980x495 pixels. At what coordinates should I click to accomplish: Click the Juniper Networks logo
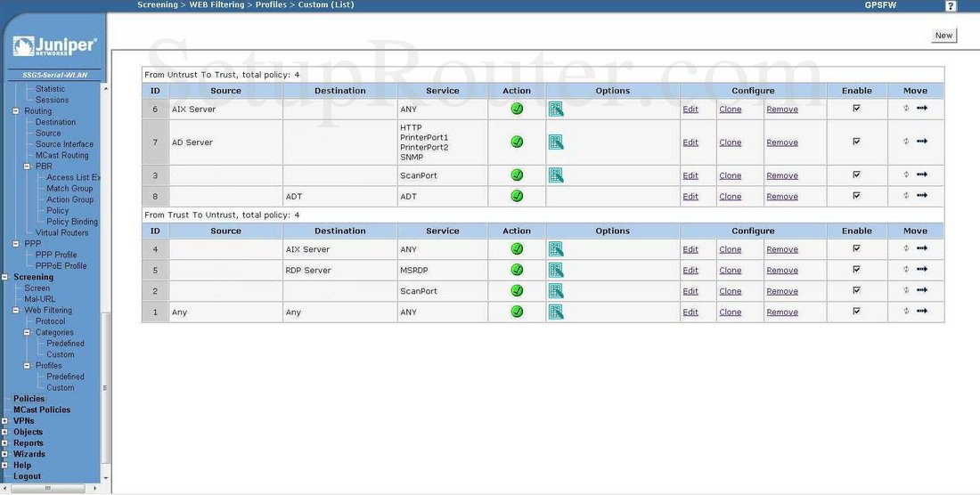54,46
